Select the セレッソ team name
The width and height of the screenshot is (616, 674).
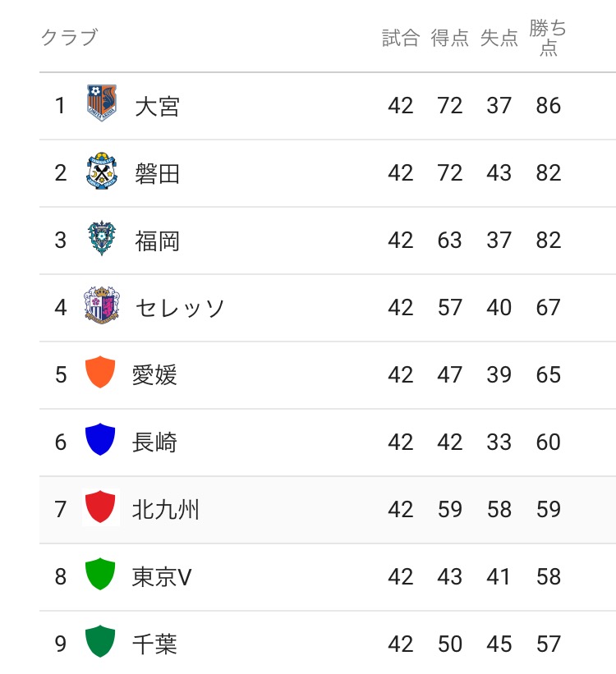coord(179,308)
